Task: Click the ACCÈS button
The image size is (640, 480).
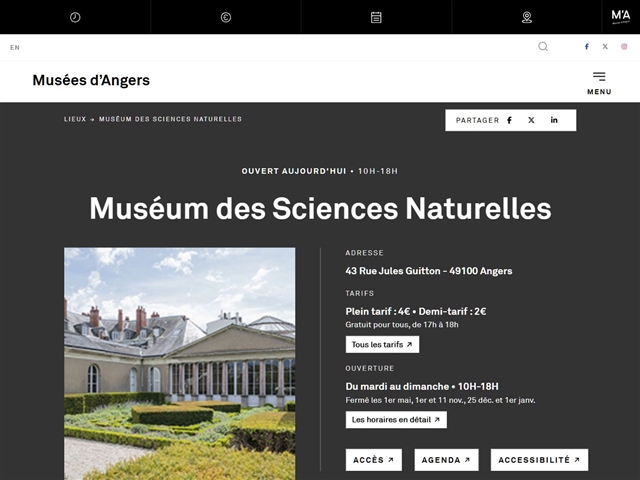Action: (373, 460)
